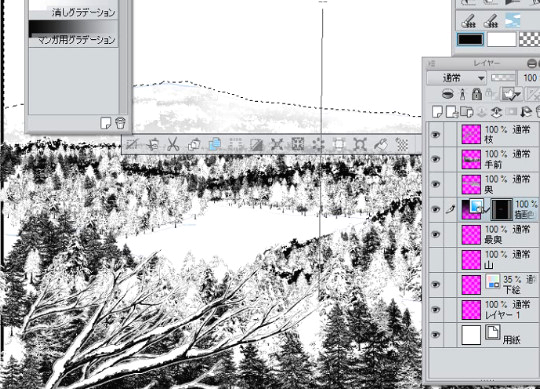This screenshot has width=540, height=389.
Task: Toggle visibility of the 用紙 paper layer
Action: pos(435,335)
